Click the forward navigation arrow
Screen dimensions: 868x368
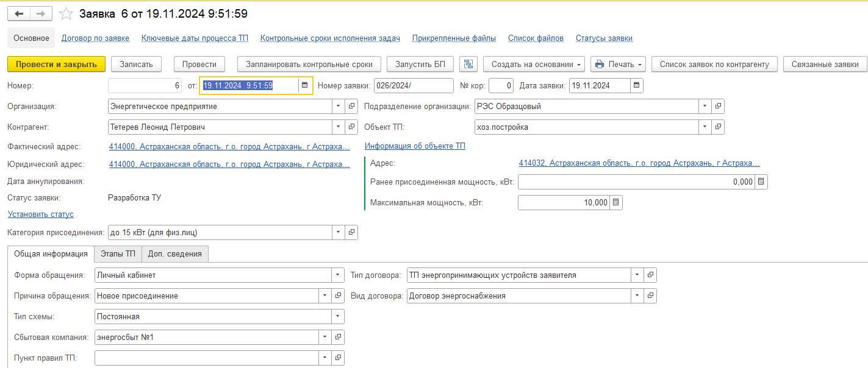point(41,13)
